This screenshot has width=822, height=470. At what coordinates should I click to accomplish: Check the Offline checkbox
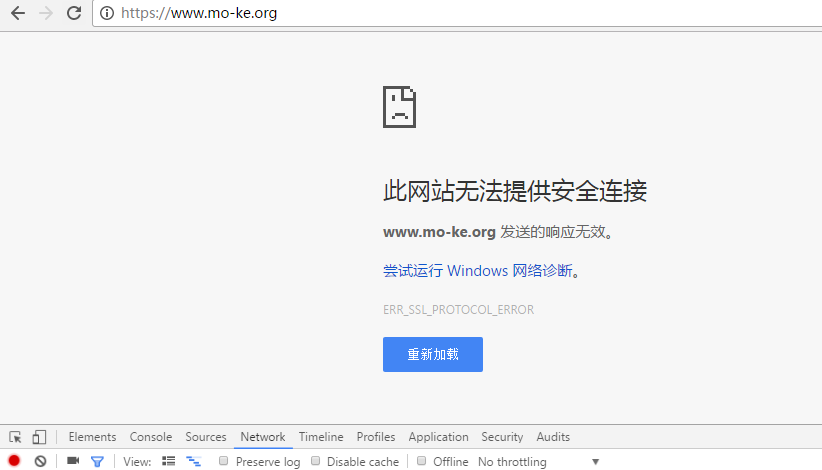421,461
